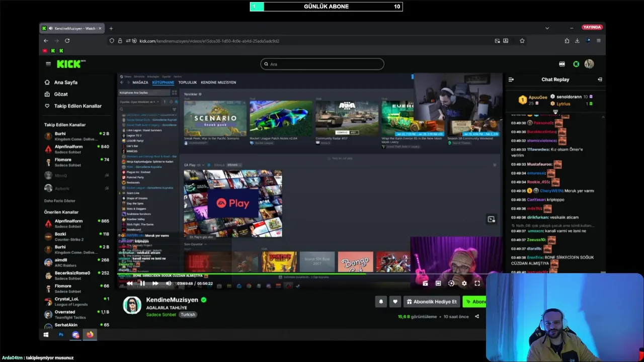Click the Sadece Sohbet category link
The image size is (644, 362).
point(161,315)
